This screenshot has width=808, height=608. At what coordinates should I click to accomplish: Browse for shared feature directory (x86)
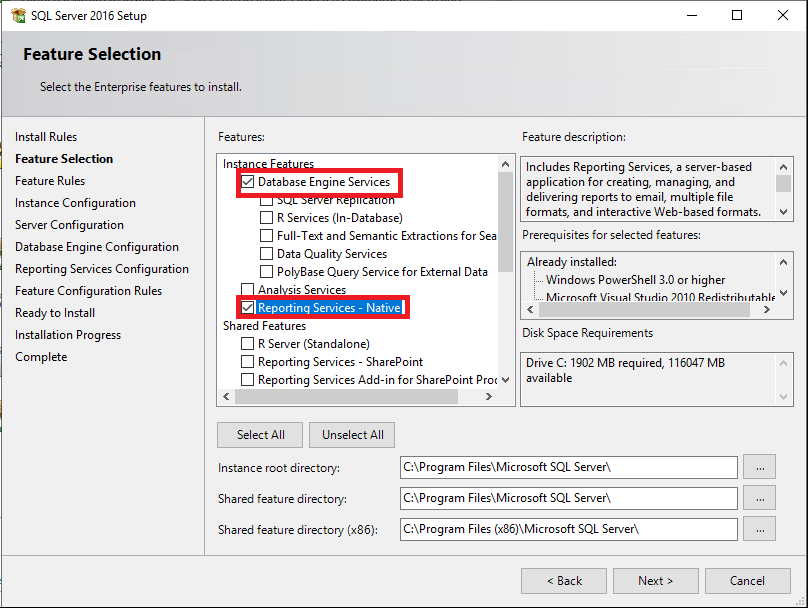[760, 529]
